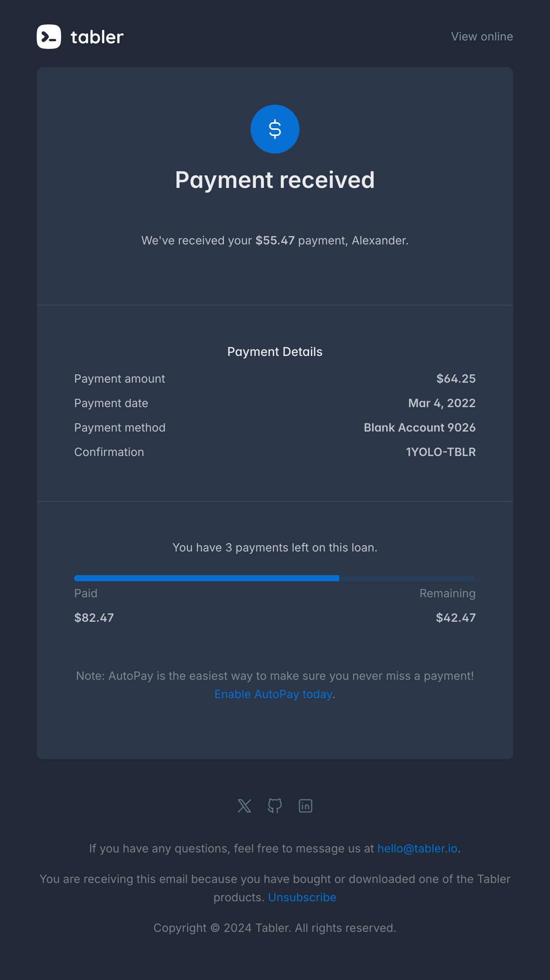Click the Payment received heading

pyautogui.click(x=275, y=180)
